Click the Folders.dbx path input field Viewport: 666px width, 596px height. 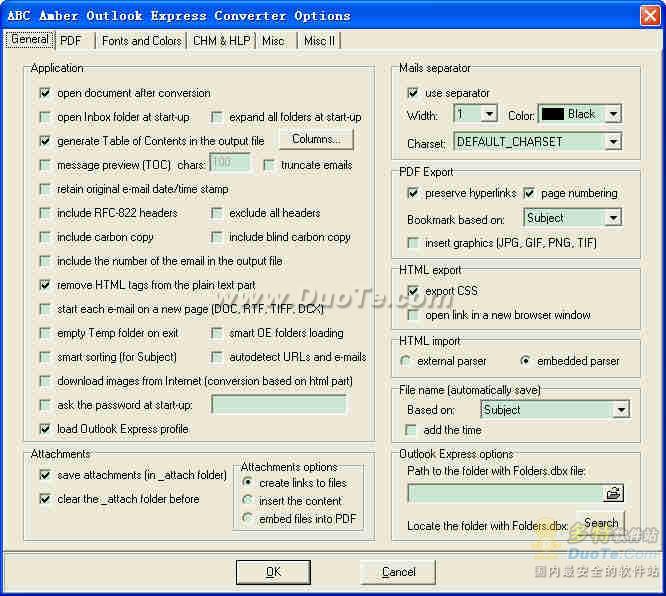tap(505, 493)
